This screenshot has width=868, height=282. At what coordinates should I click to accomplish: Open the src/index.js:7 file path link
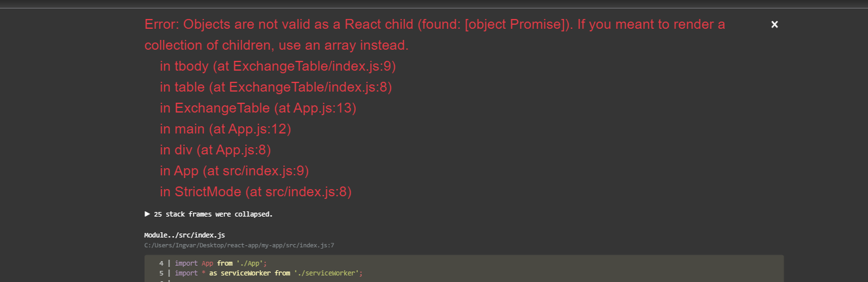coord(239,245)
